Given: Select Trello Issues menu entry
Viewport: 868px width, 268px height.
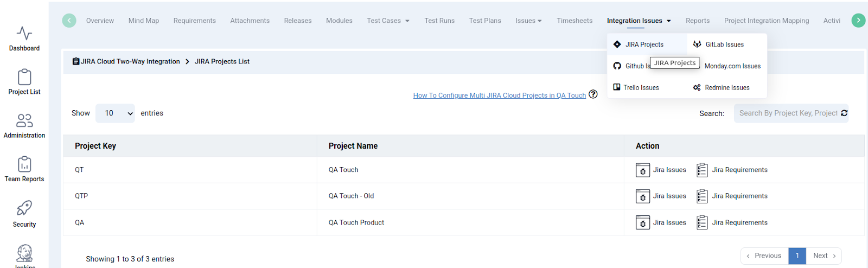Looking at the screenshot, I should point(636,87).
